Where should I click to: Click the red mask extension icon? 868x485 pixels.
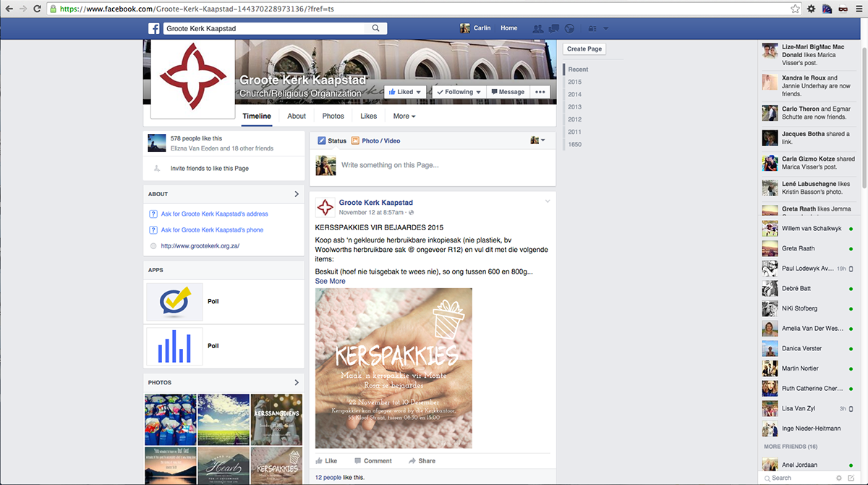tap(842, 9)
